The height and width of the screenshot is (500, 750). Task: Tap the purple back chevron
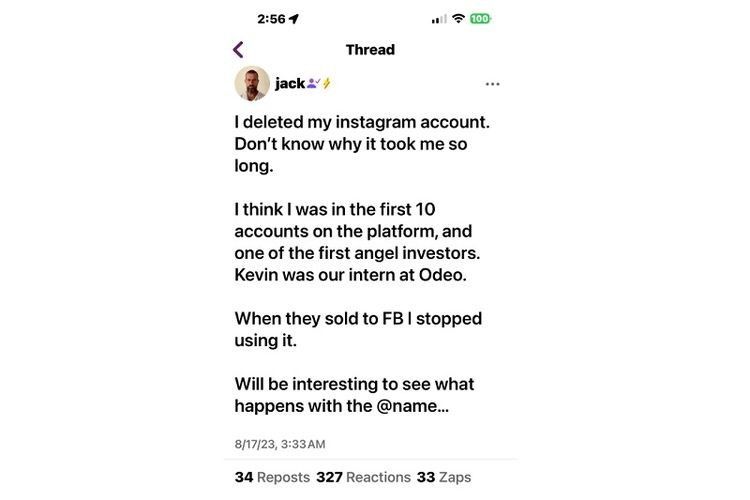[238, 49]
